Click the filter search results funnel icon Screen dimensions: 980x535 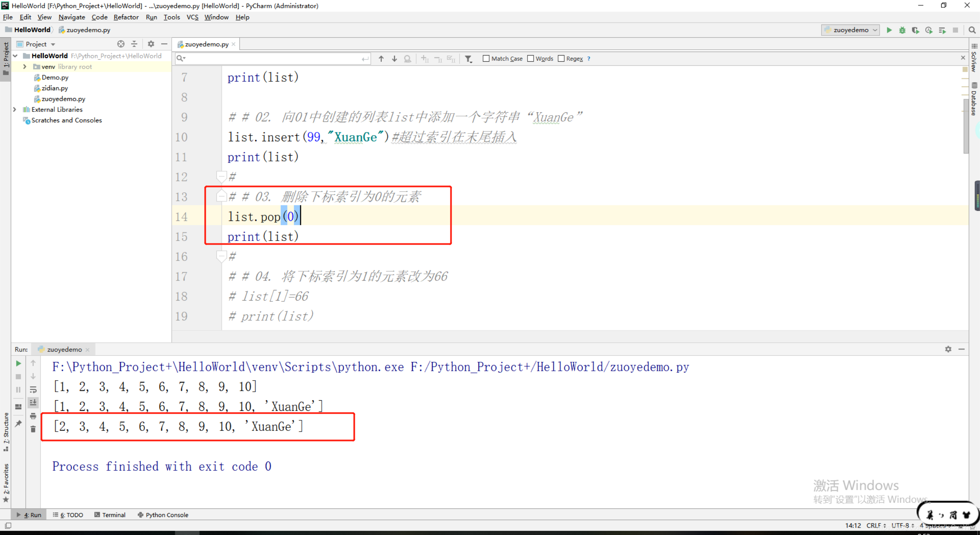coord(468,59)
